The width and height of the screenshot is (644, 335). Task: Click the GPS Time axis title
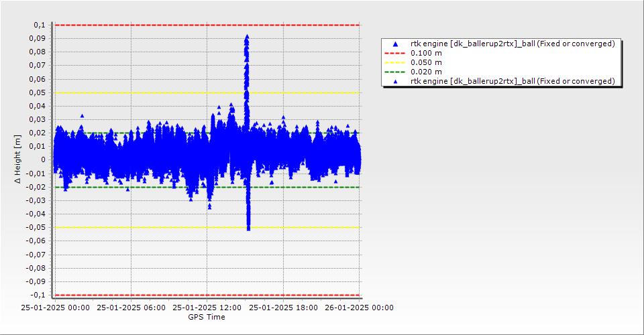[x=207, y=317]
